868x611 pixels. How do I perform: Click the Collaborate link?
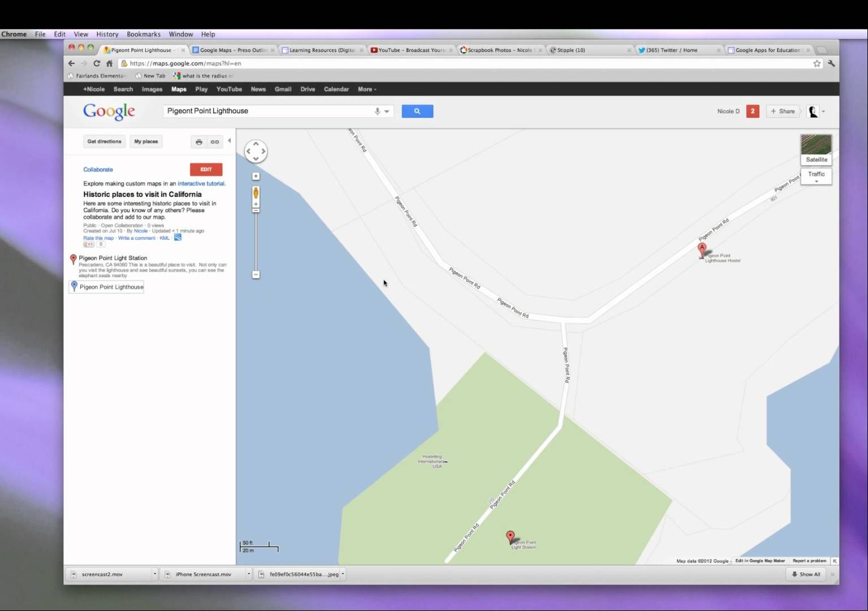click(98, 170)
